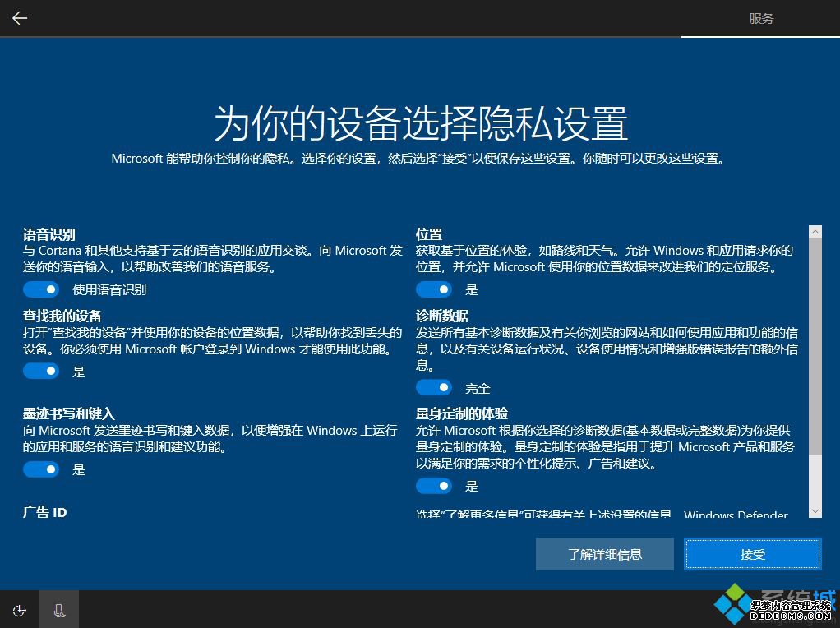Click the scrollbar up arrow

click(815, 232)
